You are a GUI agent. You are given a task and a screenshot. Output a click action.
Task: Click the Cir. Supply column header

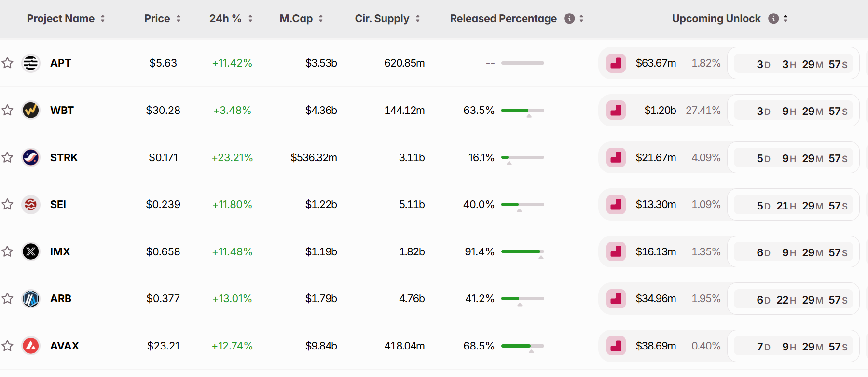click(382, 19)
